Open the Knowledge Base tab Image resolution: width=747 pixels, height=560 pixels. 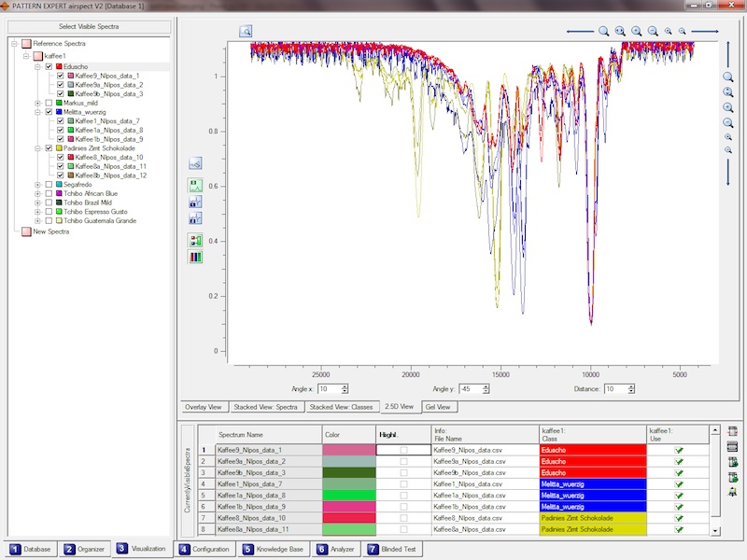click(x=273, y=550)
